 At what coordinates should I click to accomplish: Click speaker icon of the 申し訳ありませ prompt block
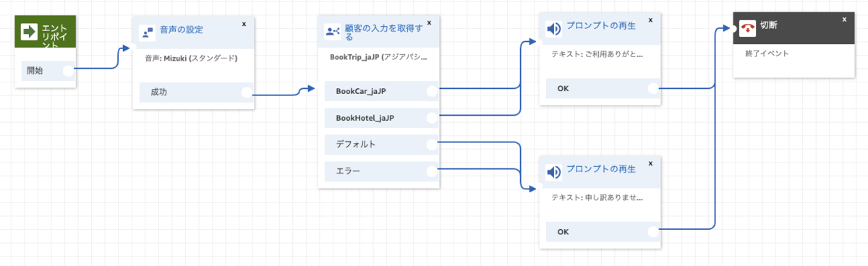coord(553,172)
